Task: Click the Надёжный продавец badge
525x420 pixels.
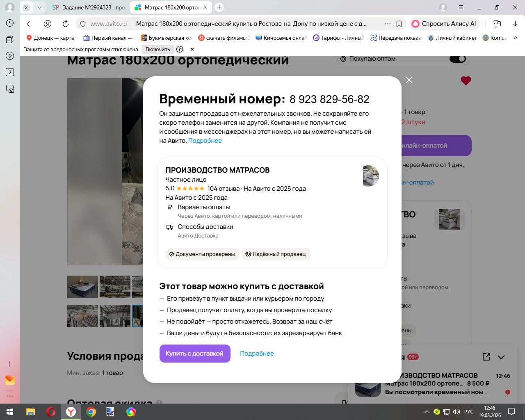Action: pyautogui.click(x=276, y=254)
